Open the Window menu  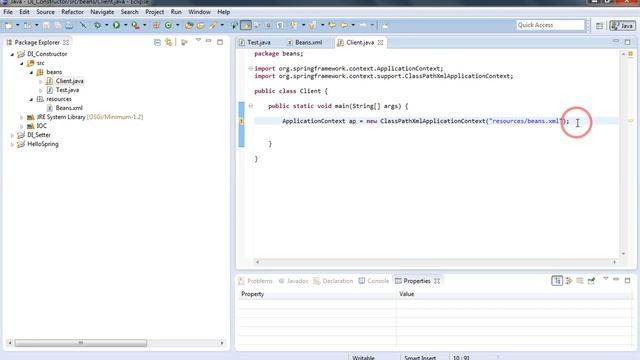[199, 12]
